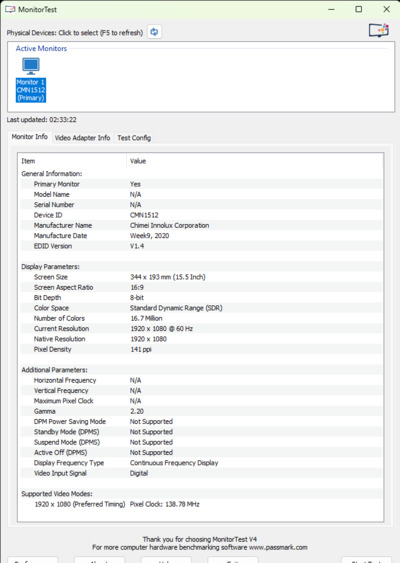400x563 pixels.
Task: Maximize the MonitorTest window
Action: [x=359, y=9]
